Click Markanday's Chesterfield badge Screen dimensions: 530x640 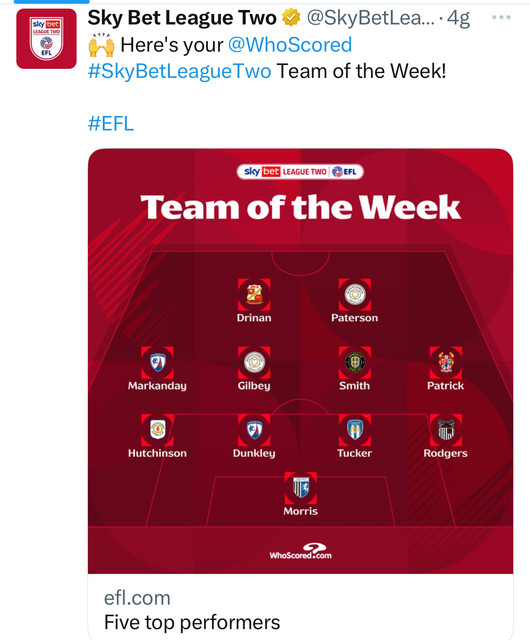(157, 362)
